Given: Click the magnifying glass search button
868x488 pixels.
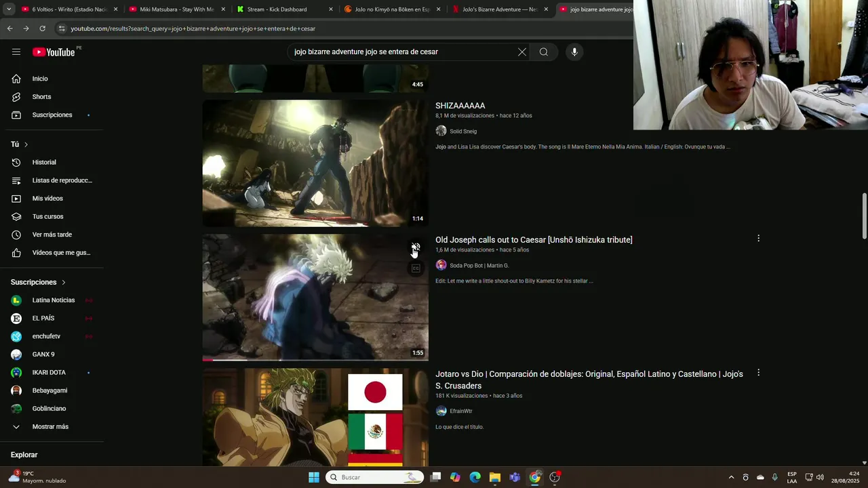Looking at the screenshot, I should 544,52.
